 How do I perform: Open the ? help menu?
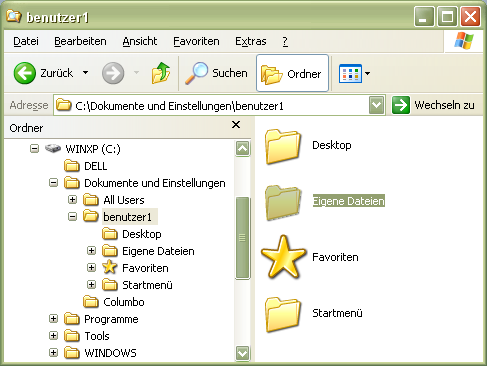285,41
